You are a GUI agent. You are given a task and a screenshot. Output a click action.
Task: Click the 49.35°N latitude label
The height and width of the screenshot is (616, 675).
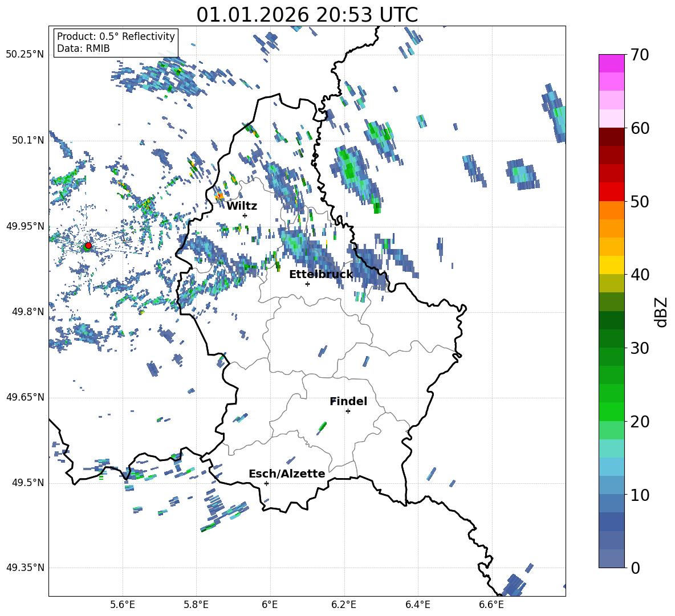click(25, 568)
